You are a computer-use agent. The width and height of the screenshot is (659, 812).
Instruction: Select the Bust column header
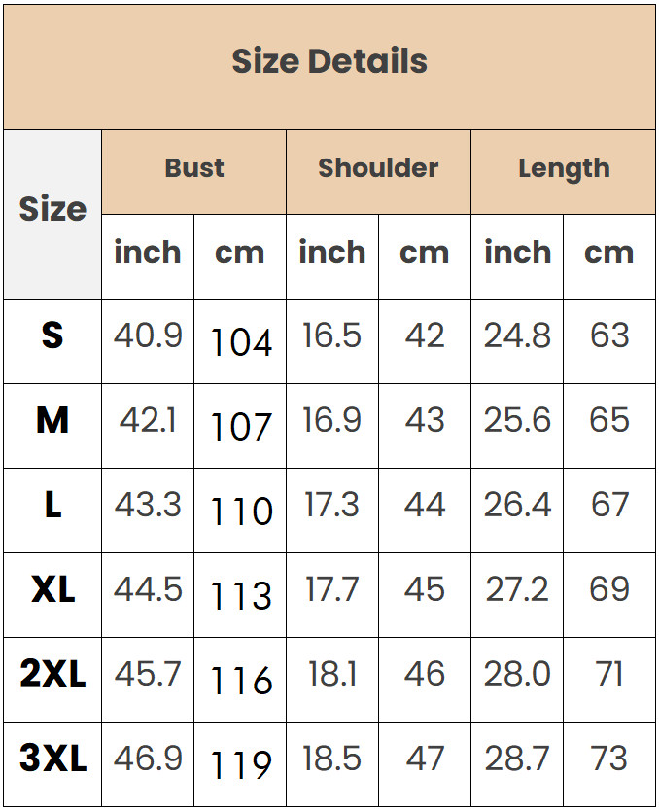[194, 168]
